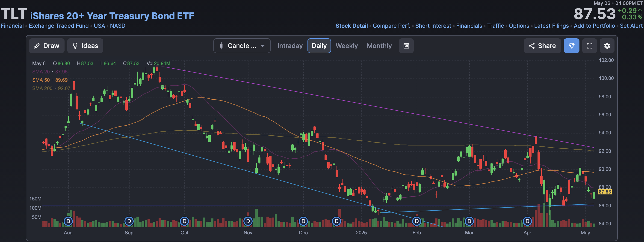Click the November dividend D marker
The image size is (644, 242).
point(248,221)
